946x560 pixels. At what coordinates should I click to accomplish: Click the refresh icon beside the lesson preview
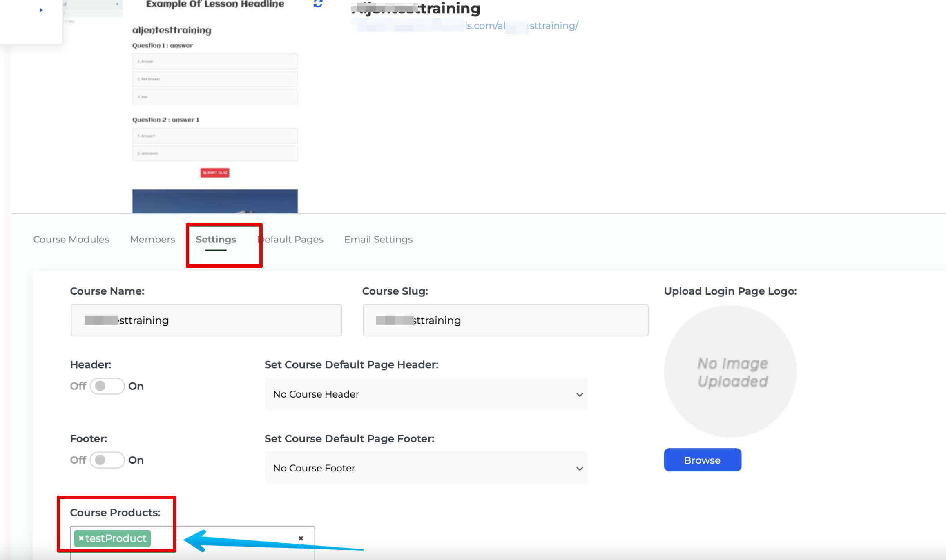(x=318, y=4)
